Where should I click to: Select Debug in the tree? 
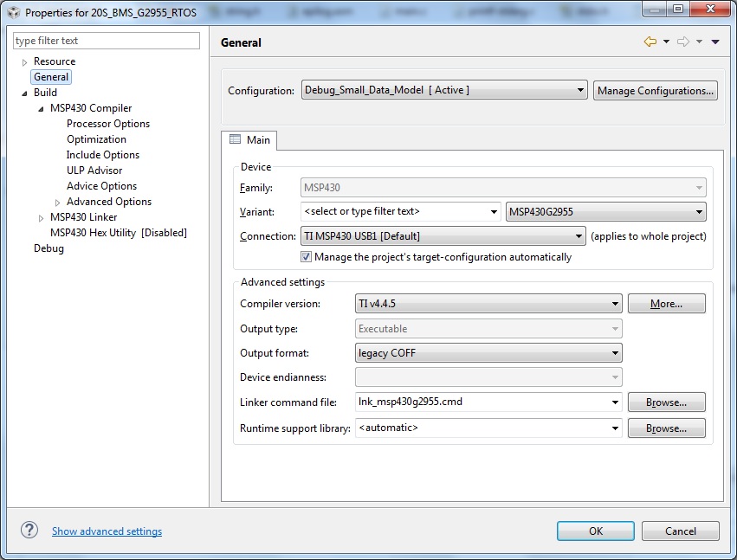click(48, 248)
